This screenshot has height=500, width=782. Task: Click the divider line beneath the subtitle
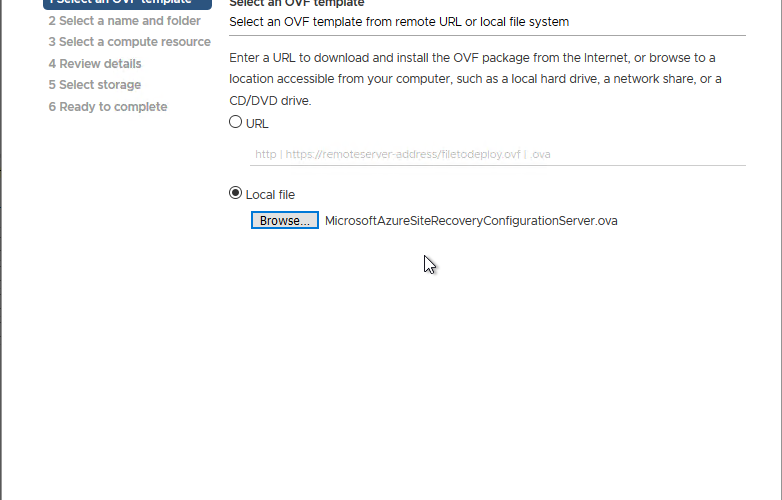487,35
